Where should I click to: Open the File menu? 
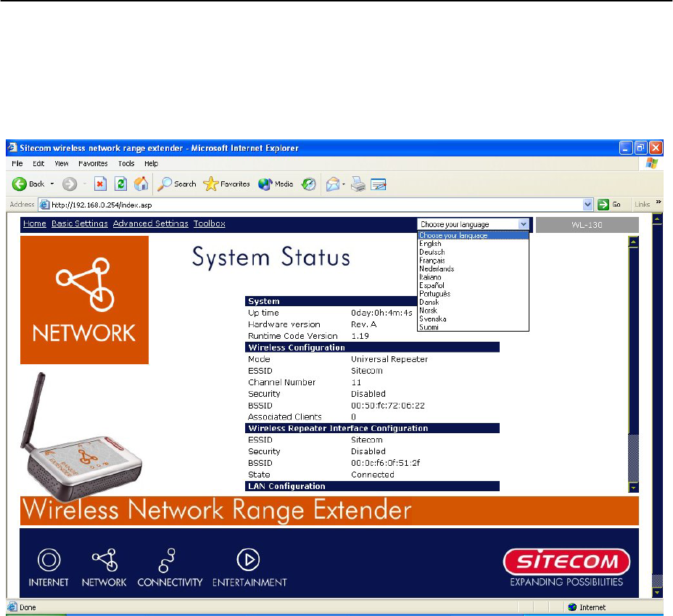(17, 163)
